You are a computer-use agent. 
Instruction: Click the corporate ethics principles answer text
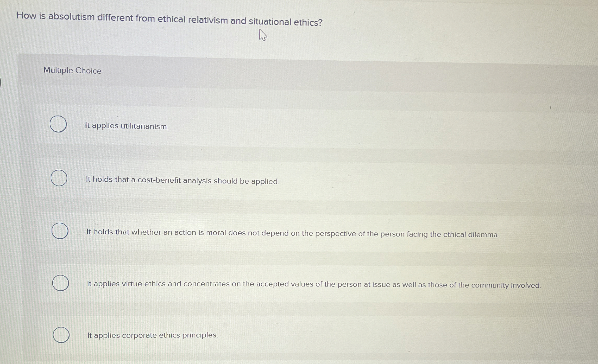[x=152, y=335]
